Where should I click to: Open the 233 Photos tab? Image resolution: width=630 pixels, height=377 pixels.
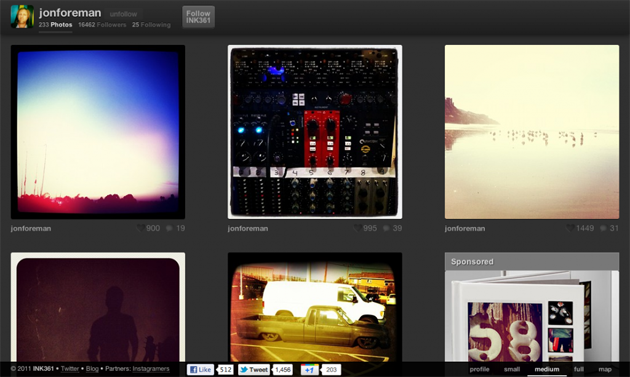coord(55,25)
